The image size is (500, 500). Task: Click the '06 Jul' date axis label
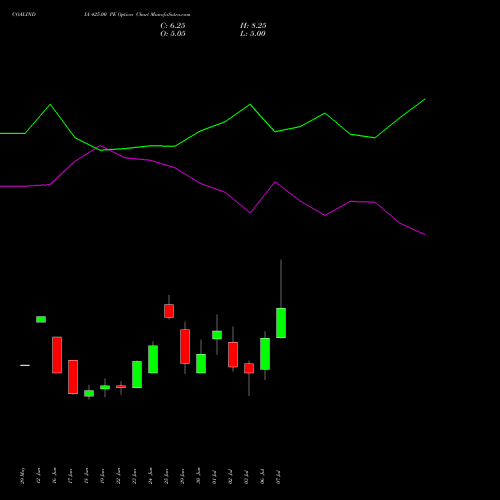(263, 477)
